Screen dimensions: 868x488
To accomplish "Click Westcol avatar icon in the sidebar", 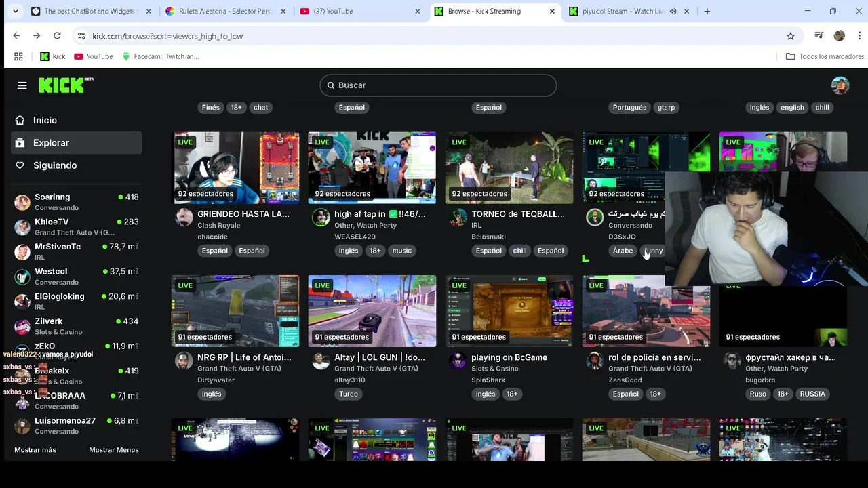I will click(x=22, y=277).
